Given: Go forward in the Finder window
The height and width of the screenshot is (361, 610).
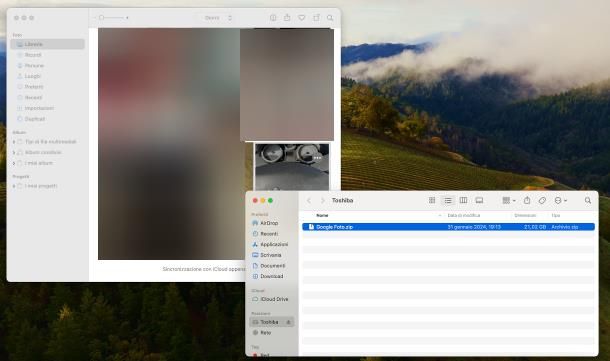Looking at the screenshot, I should click(x=322, y=200).
